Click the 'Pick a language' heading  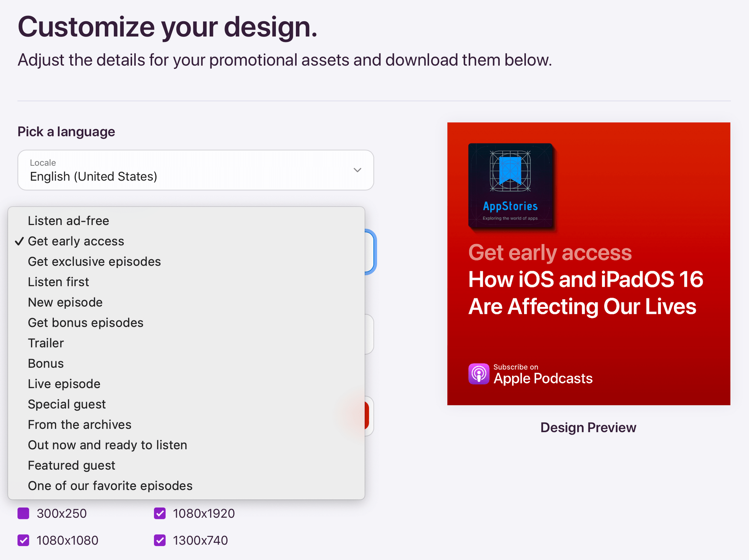66,132
